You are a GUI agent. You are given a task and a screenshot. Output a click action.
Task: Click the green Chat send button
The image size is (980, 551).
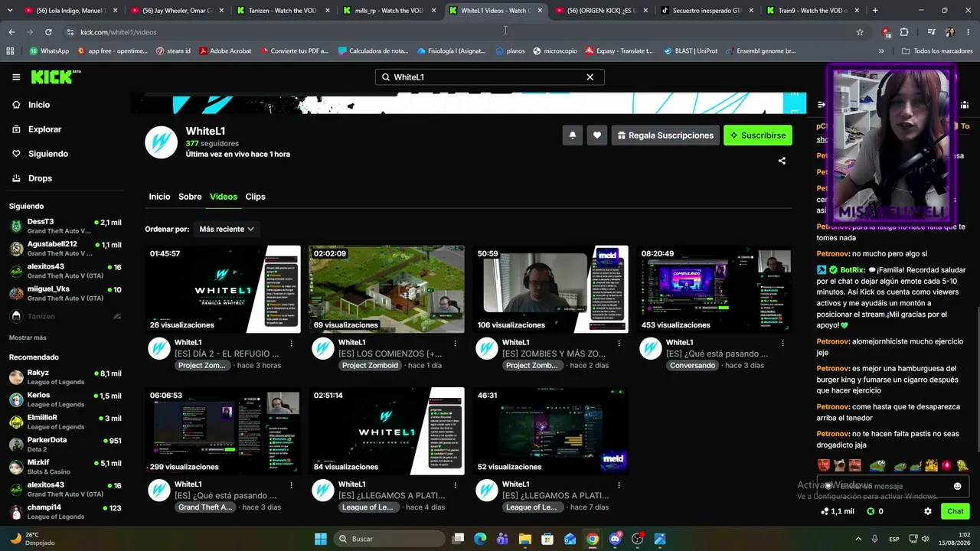[955, 511]
